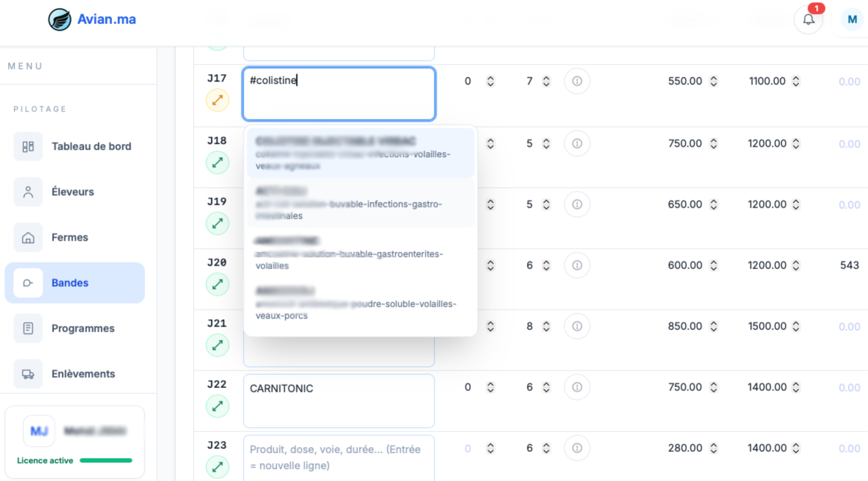This screenshot has width=868, height=481.
Task: Select the first highlighted autocomplete suggestion
Action: (360, 153)
